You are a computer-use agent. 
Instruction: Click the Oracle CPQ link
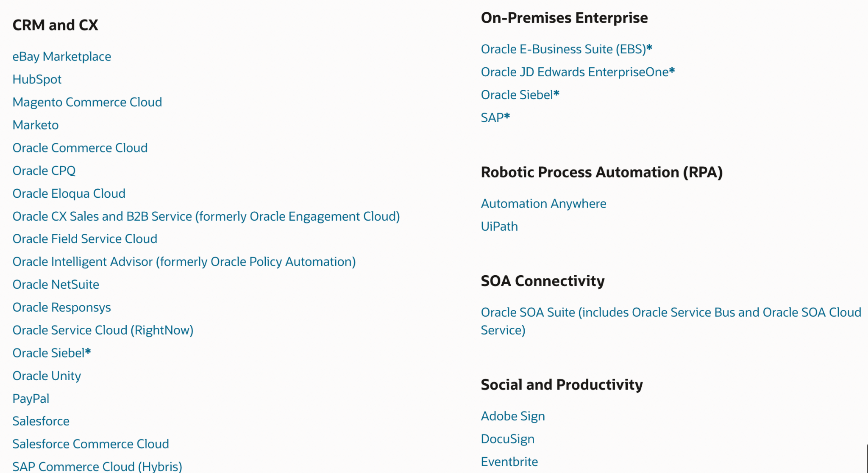[x=44, y=170]
